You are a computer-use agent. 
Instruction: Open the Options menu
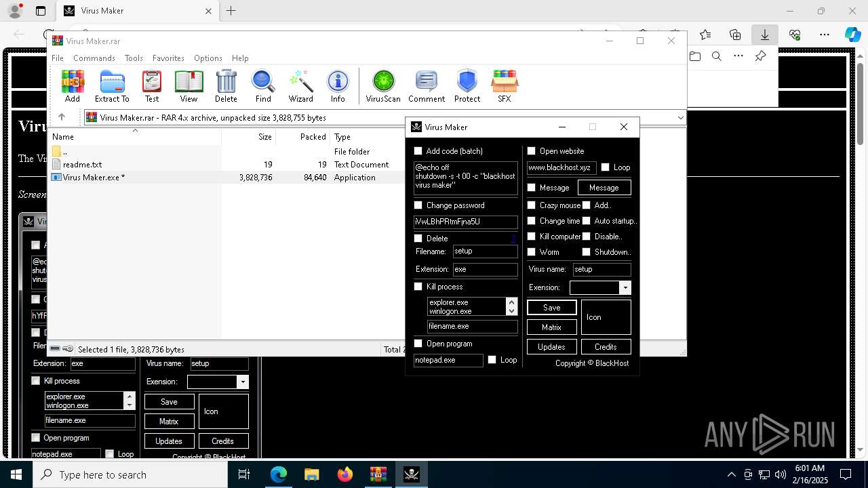(x=208, y=58)
